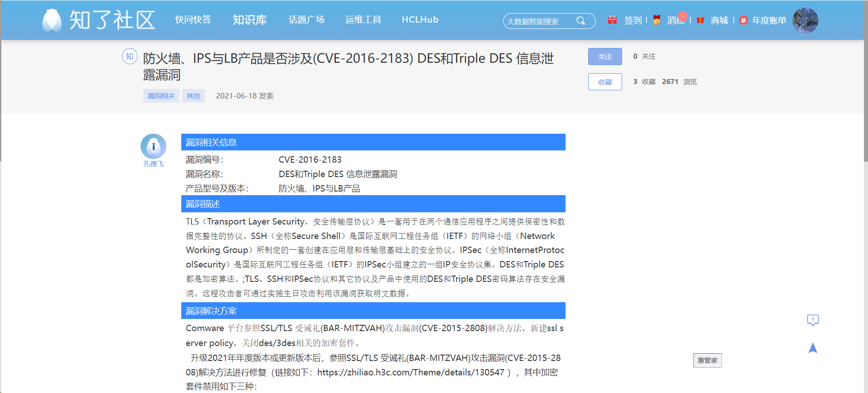Click the feedback speech-bubble icon
This screenshot has width=868, height=393.
(813, 320)
